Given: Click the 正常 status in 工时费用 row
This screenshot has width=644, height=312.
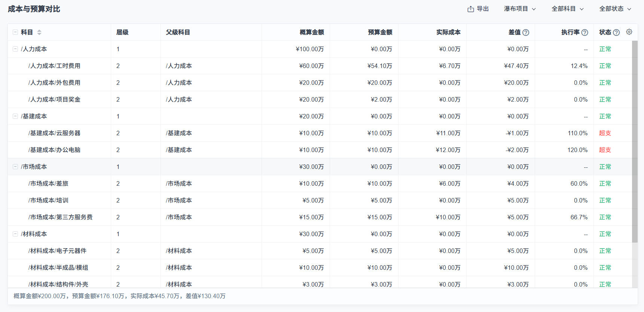Looking at the screenshot, I should 605,66.
